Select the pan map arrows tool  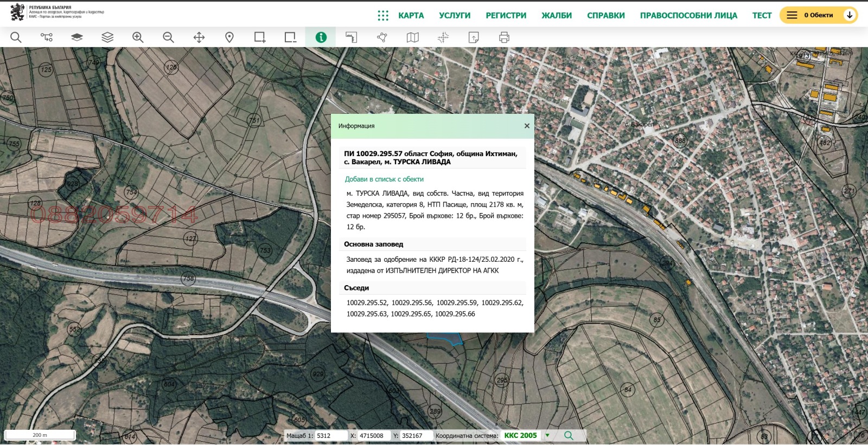(x=199, y=37)
